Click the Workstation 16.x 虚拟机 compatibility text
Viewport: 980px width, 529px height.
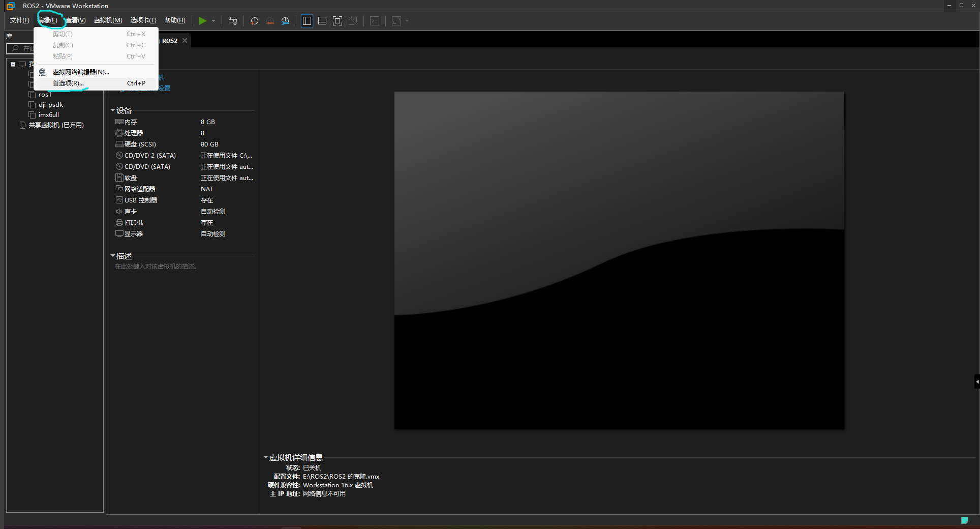coord(338,485)
